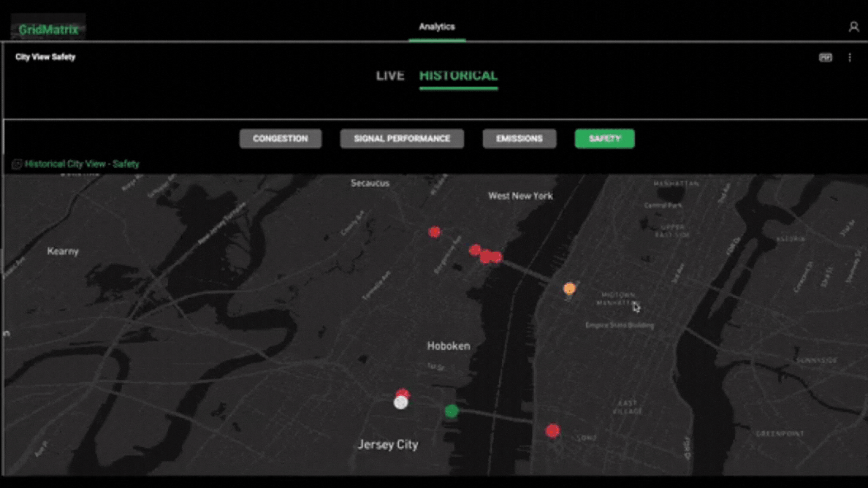The image size is (868, 488).
Task: Open the three-dot overflow menu
Action: [850, 58]
